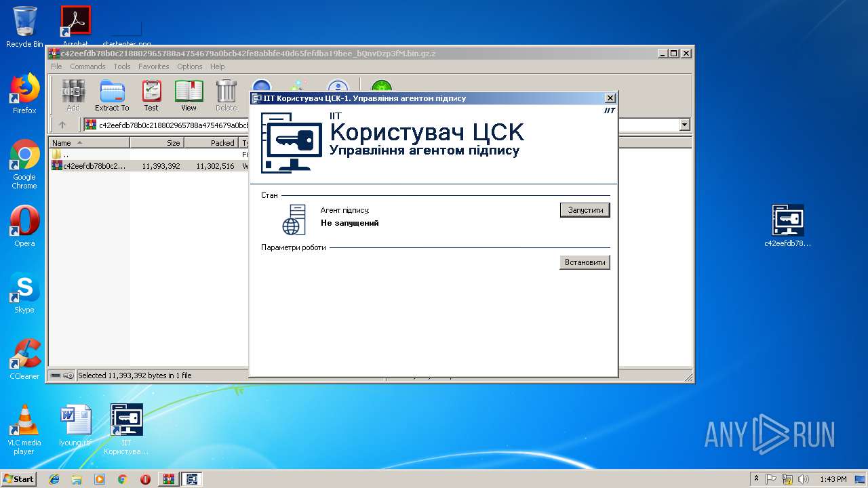Click the Action Center flag tray icon
This screenshot has width=868, height=488.
pyautogui.click(x=771, y=479)
